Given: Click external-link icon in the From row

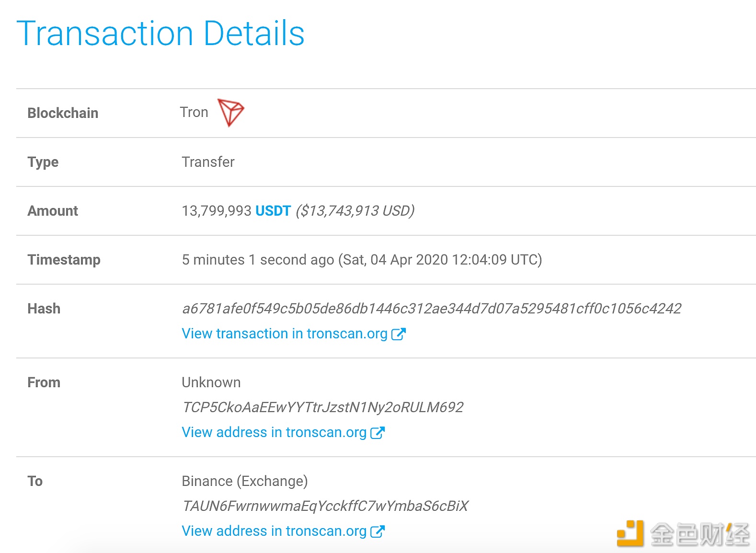Looking at the screenshot, I should click(x=378, y=433).
